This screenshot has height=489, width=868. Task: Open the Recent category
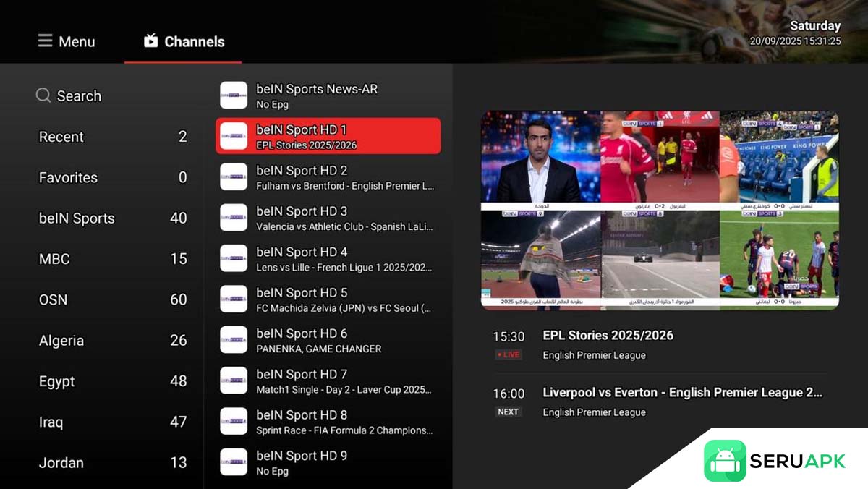click(112, 137)
